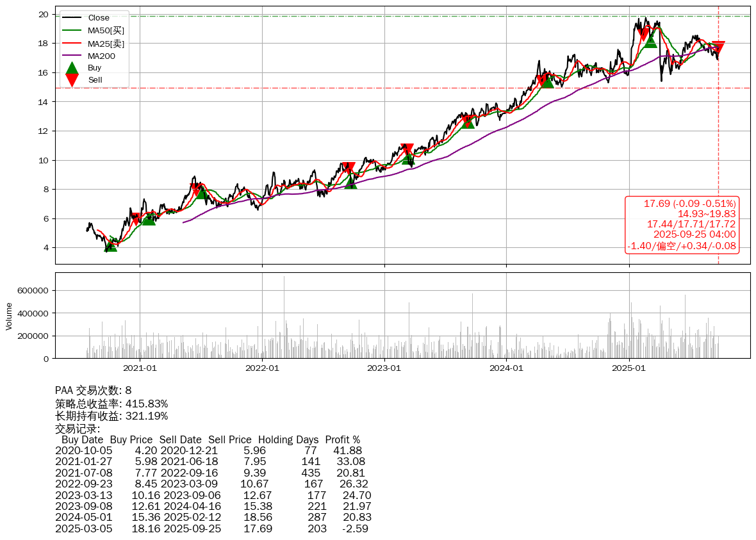Select the Close entry in the legend
This screenshot has width=756, height=540.
(98, 18)
